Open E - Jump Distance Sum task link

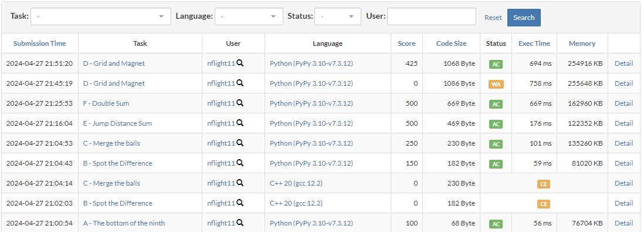(x=117, y=123)
